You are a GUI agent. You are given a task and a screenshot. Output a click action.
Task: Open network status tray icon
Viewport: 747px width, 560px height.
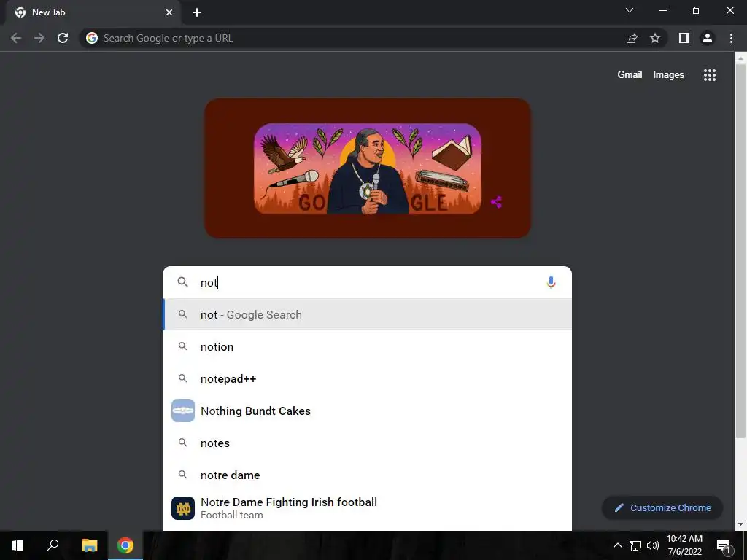635,545
